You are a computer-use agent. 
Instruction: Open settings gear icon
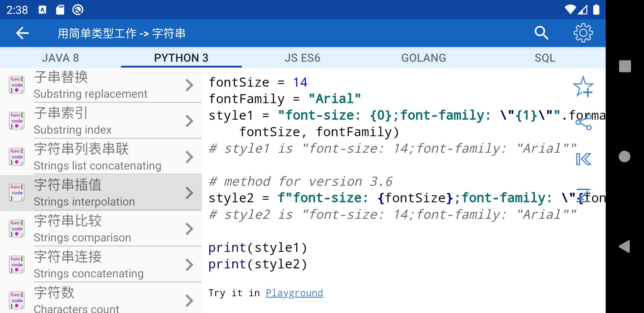[x=583, y=33]
